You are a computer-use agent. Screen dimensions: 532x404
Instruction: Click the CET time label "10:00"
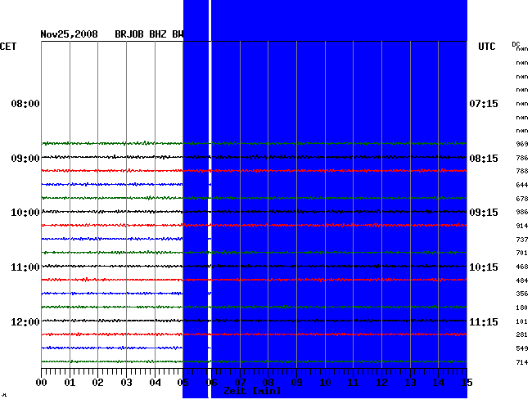click(25, 213)
